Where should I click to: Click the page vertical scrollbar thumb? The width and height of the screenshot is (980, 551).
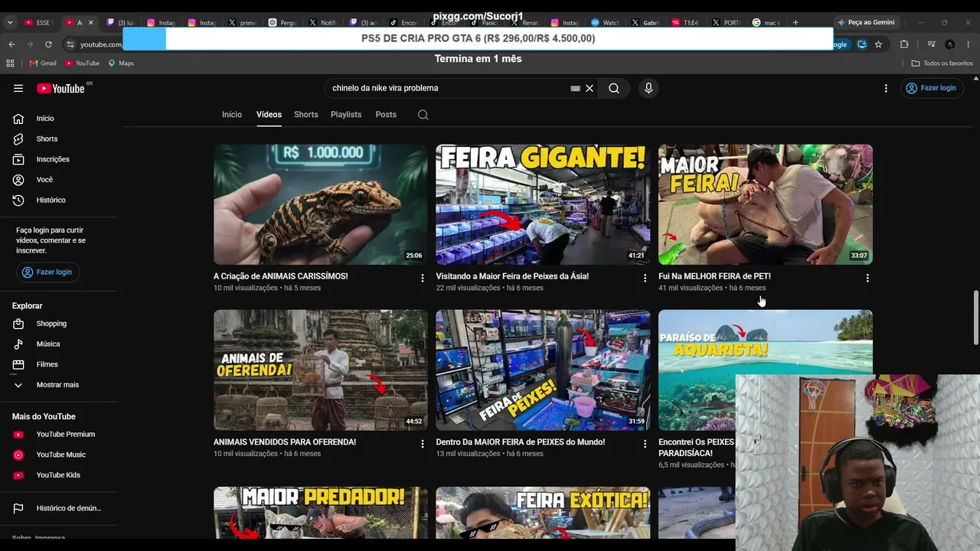click(975, 318)
